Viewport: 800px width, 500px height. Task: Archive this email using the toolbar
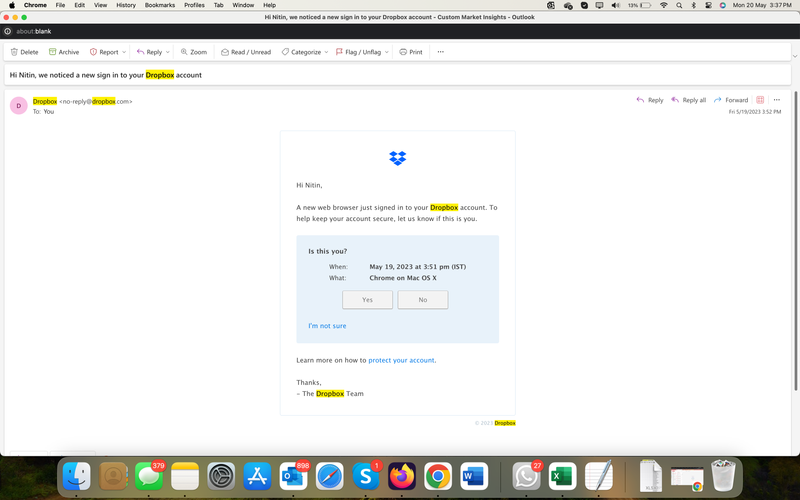64,52
